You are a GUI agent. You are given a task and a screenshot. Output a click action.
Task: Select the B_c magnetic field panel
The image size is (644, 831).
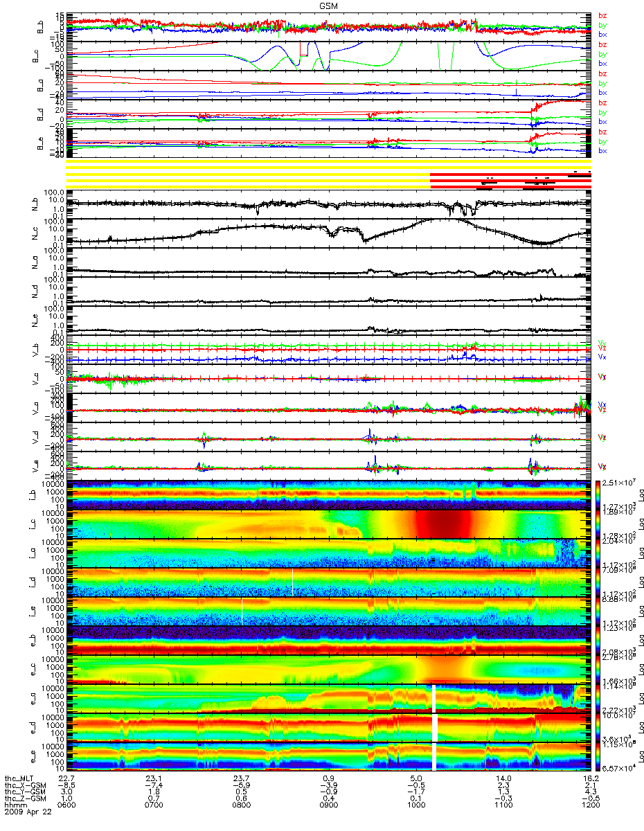pyautogui.click(x=329, y=55)
